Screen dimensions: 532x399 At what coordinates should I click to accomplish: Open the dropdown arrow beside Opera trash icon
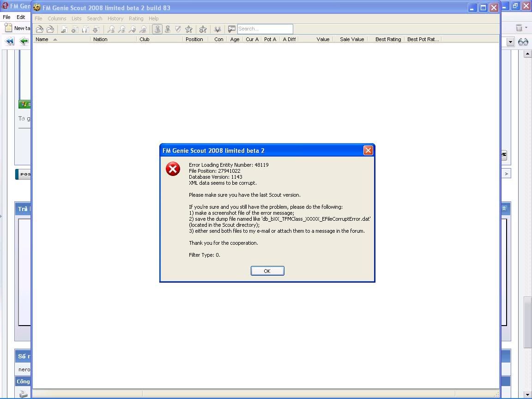click(526, 28)
